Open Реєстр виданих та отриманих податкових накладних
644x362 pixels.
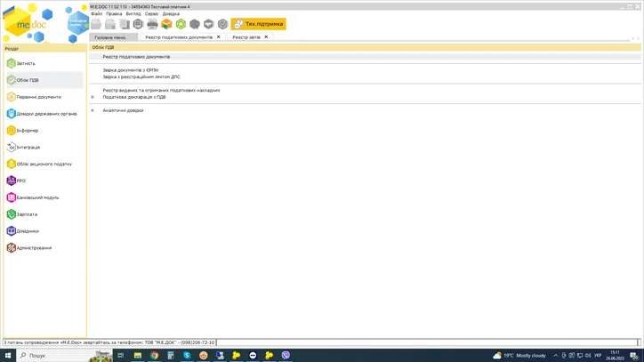click(161, 90)
